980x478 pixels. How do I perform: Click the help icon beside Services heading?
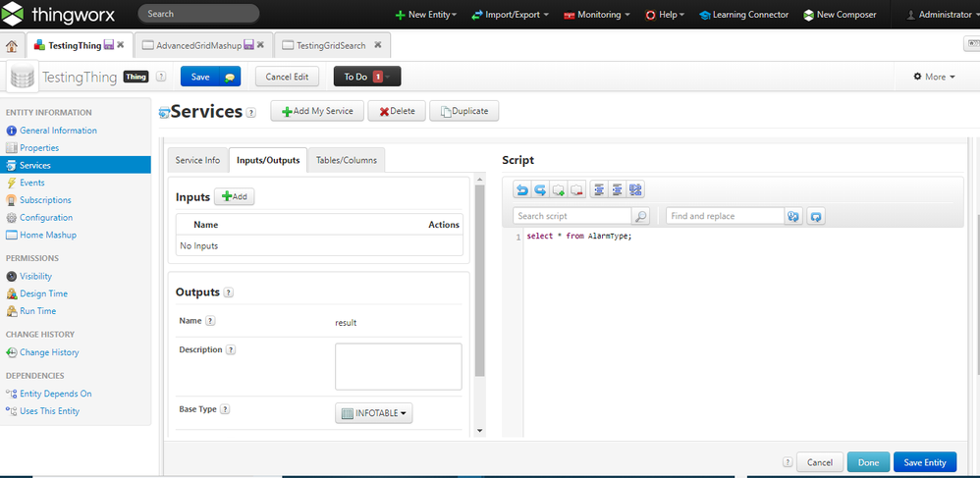[251, 113]
